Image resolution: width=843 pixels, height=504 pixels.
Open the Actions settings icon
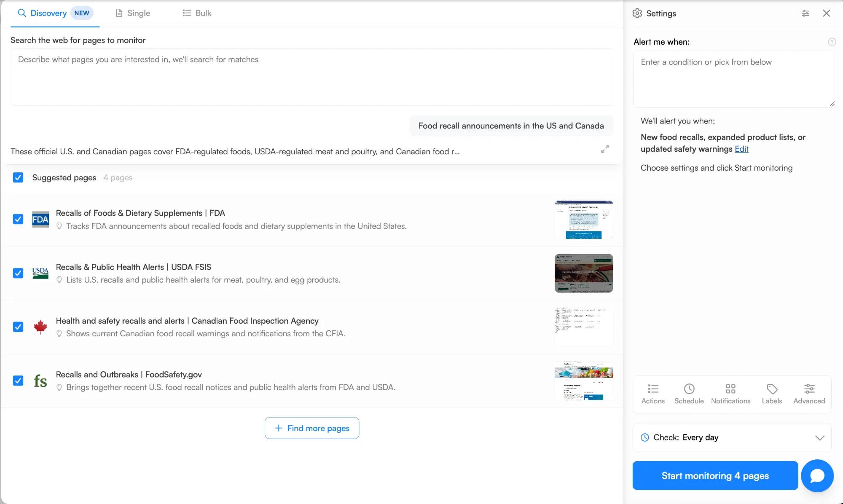pyautogui.click(x=653, y=394)
